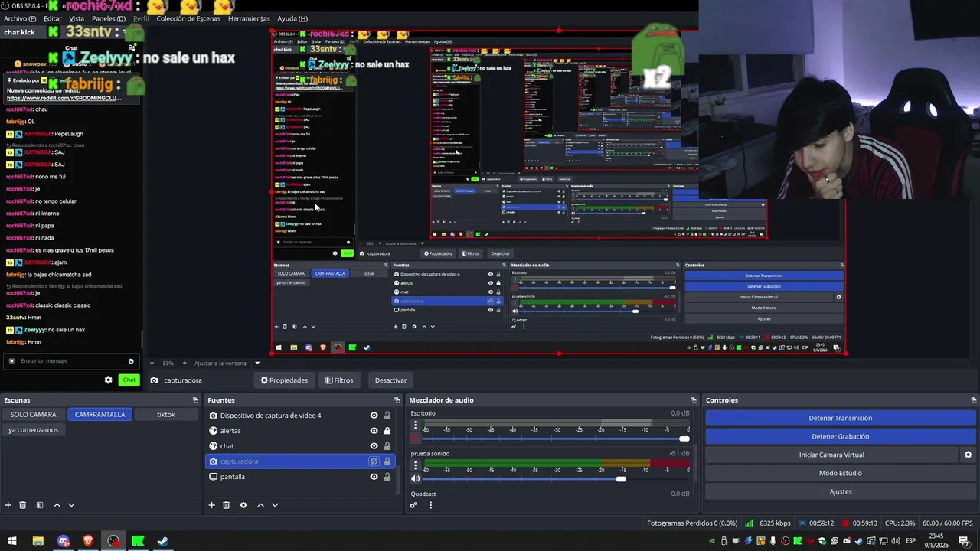Open scene filters icon in Escenas toolbar

[x=40, y=505]
